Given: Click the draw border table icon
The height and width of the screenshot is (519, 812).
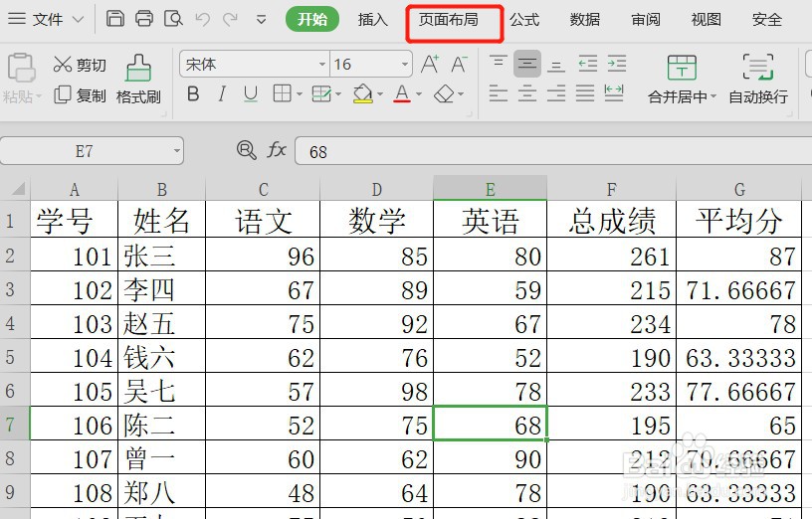Looking at the screenshot, I should coord(321,94).
